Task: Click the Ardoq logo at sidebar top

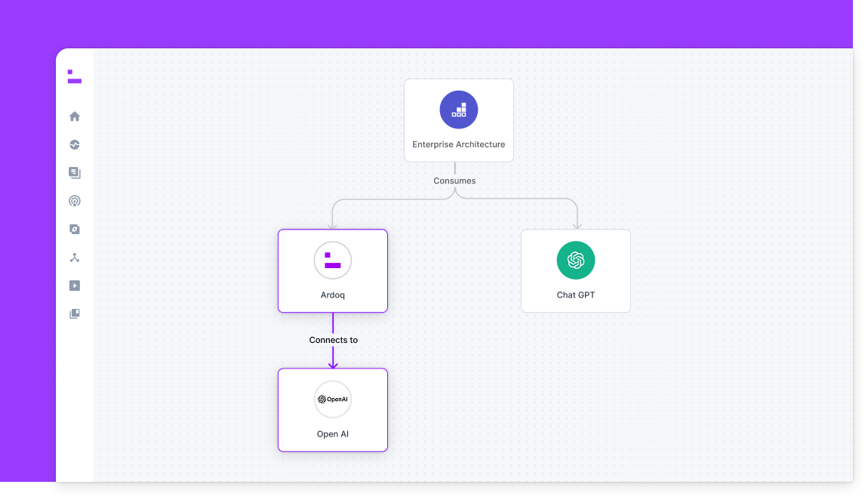Action: [x=74, y=76]
